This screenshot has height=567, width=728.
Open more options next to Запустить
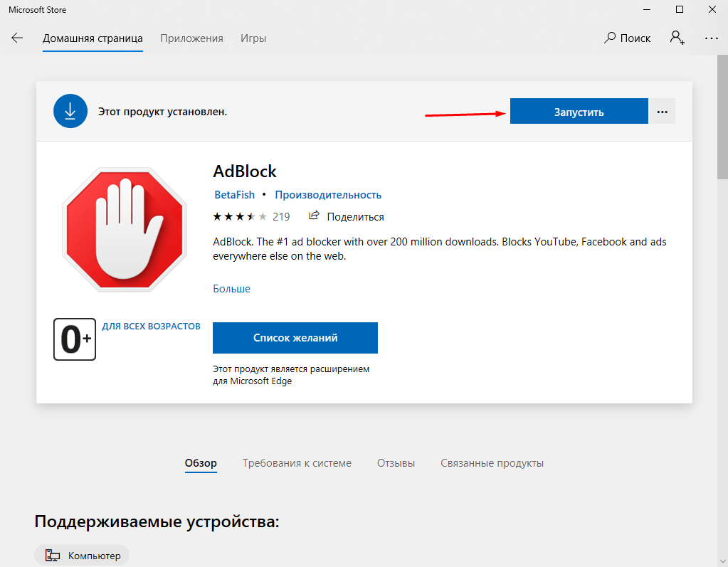[x=662, y=112]
